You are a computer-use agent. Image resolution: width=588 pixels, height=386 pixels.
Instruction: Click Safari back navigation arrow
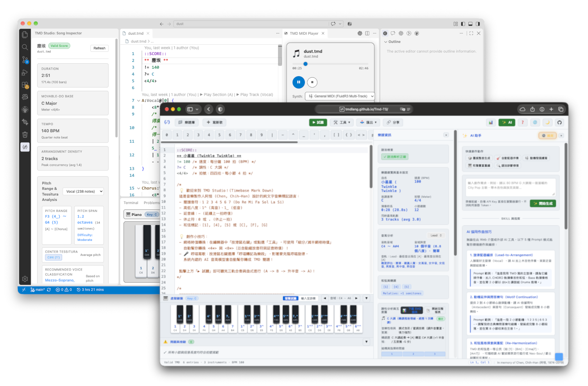click(209, 109)
